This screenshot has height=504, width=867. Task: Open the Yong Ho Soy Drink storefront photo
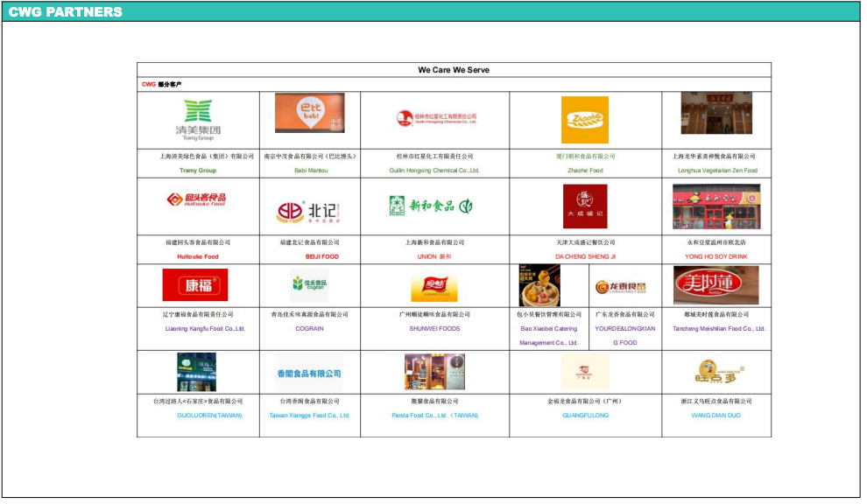[715, 206]
